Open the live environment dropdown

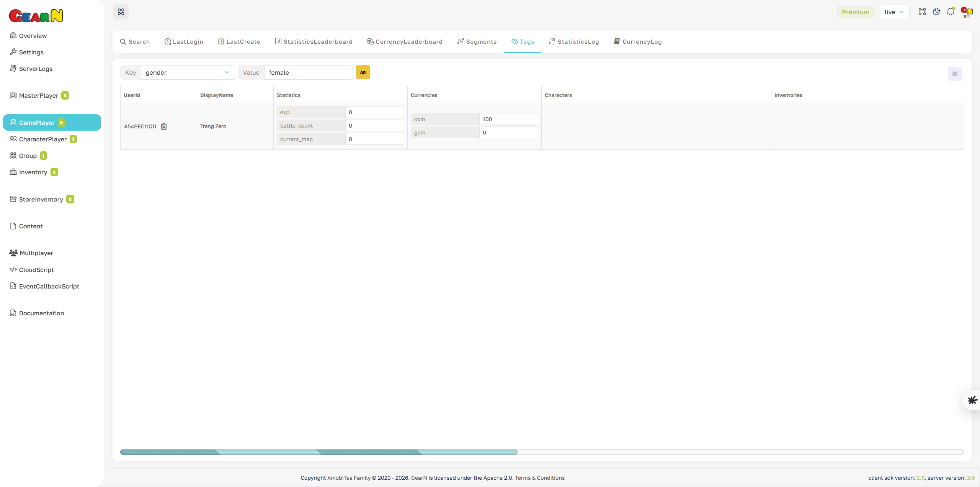pyautogui.click(x=894, y=11)
